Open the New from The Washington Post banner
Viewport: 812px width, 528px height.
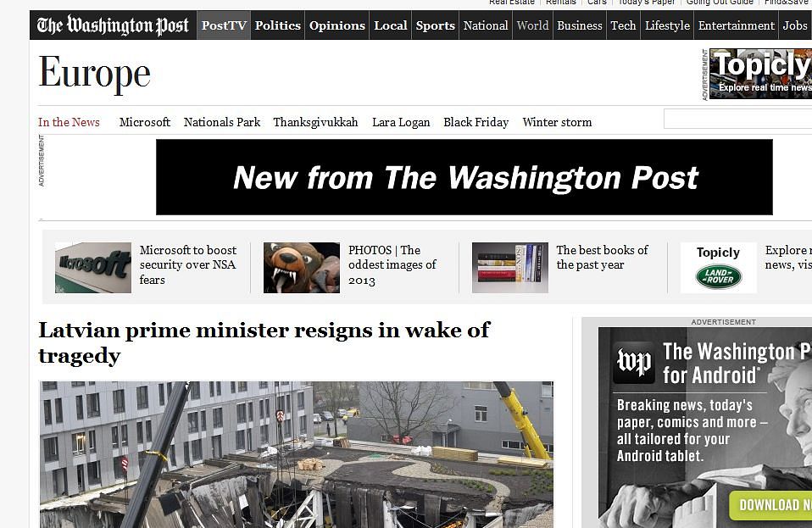464,177
